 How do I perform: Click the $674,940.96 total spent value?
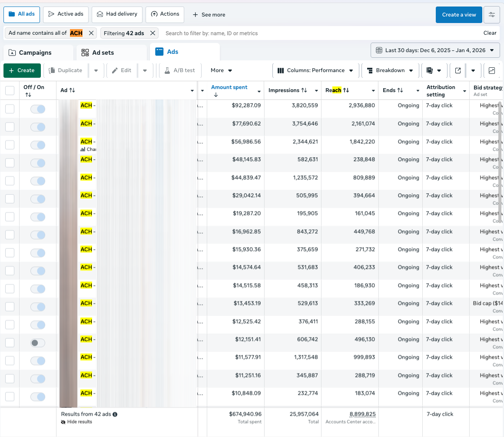coord(245,414)
